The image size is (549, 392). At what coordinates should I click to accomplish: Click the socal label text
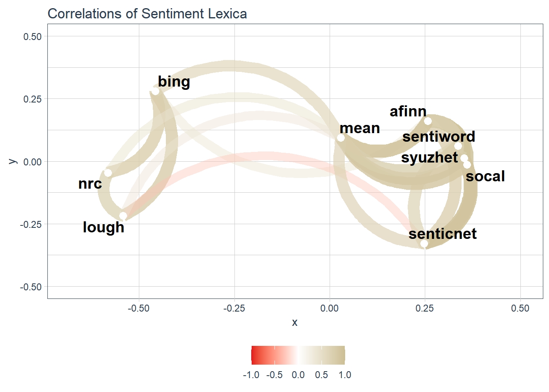point(485,176)
